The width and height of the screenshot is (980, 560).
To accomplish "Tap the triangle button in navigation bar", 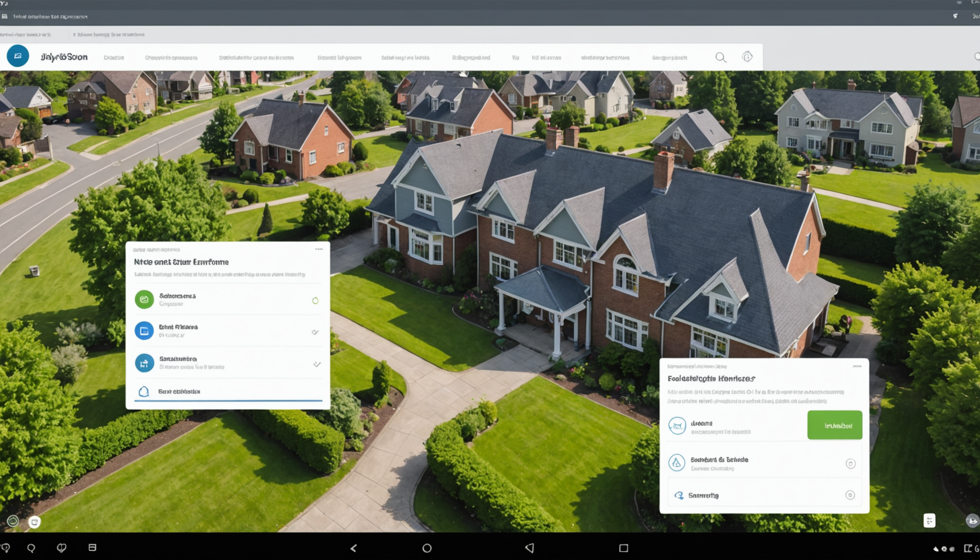I will click(530, 548).
